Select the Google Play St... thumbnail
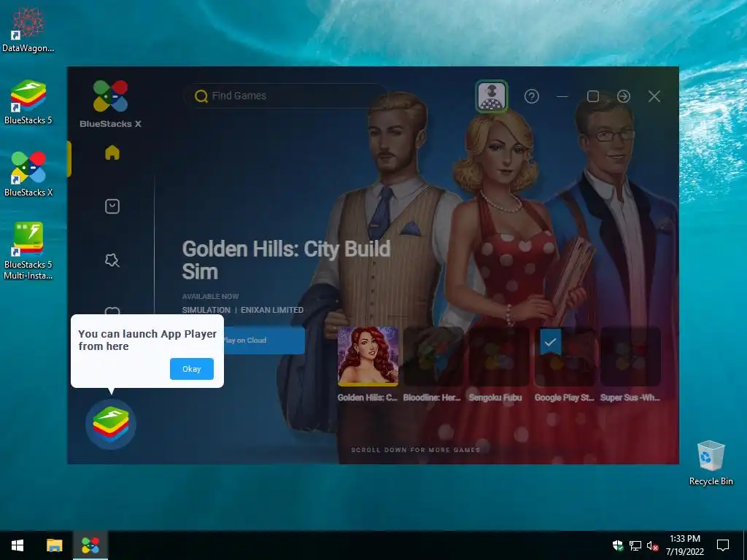The width and height of the screenshot is (747, 560). pos(565,356)
